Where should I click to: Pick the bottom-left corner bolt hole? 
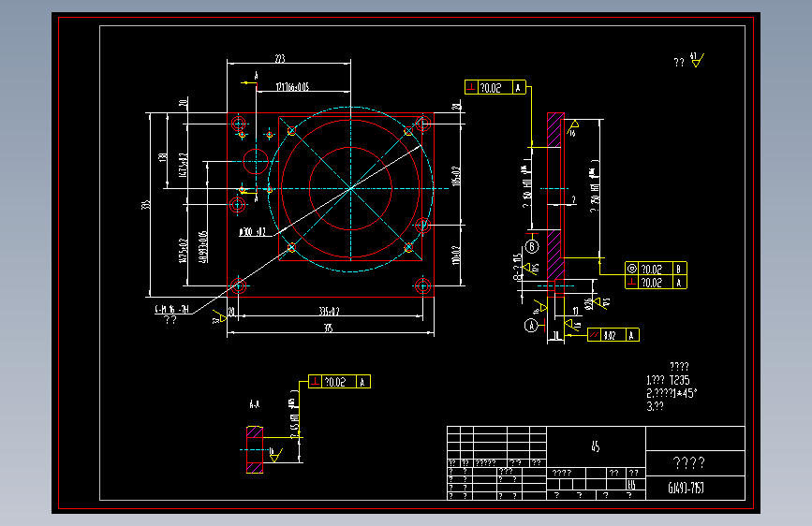(238, 285)
